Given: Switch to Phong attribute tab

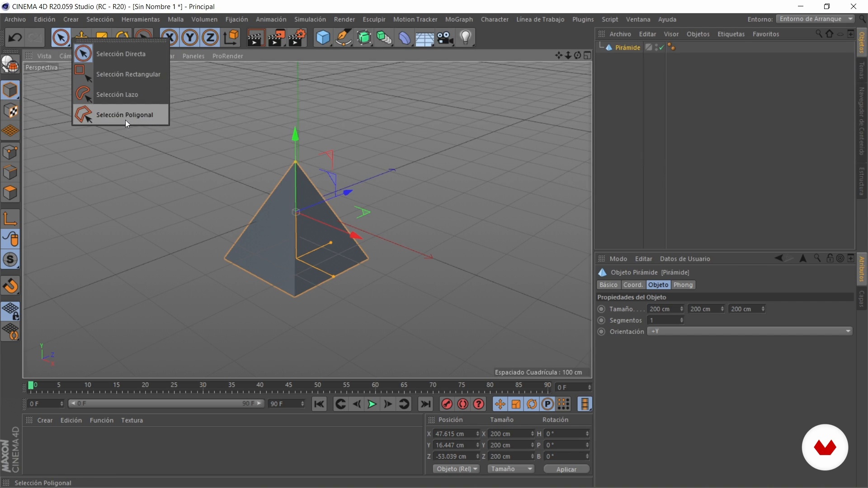Looking at the screenshot, I should [x=683, y=285].
